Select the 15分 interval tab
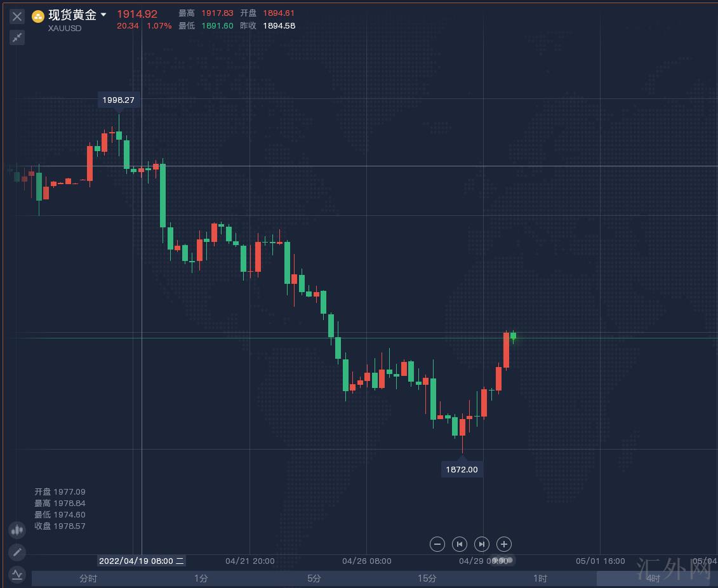The width and height of the screenshot is (718, 588). (427, 578)
